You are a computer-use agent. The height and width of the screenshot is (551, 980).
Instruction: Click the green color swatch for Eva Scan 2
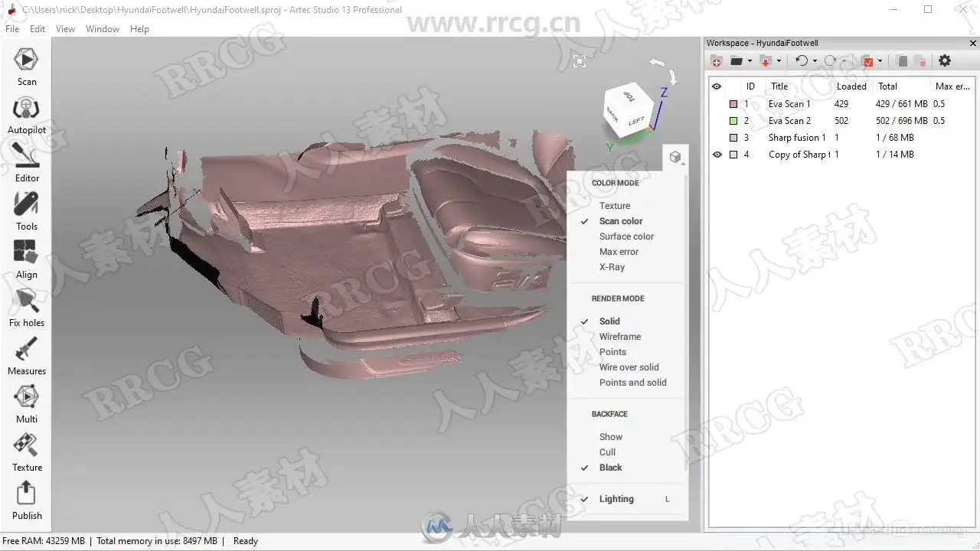pyautogui.click(x=733, y=121)
